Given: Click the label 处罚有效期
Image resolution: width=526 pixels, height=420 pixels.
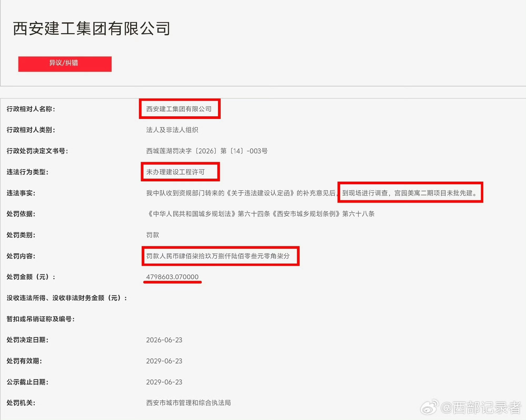Looking at the screenshot, I should 24,361.
